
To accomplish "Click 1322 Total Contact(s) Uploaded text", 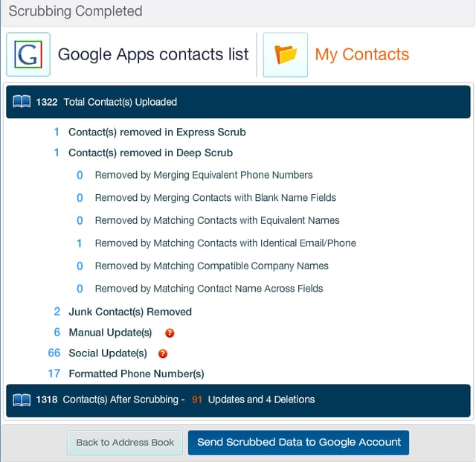I will pos(106,102).
